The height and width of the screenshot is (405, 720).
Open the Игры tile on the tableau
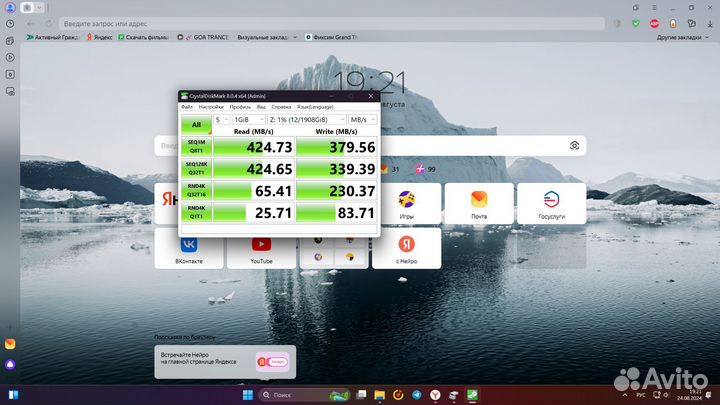pyautogui.click(x=406, y=204)
